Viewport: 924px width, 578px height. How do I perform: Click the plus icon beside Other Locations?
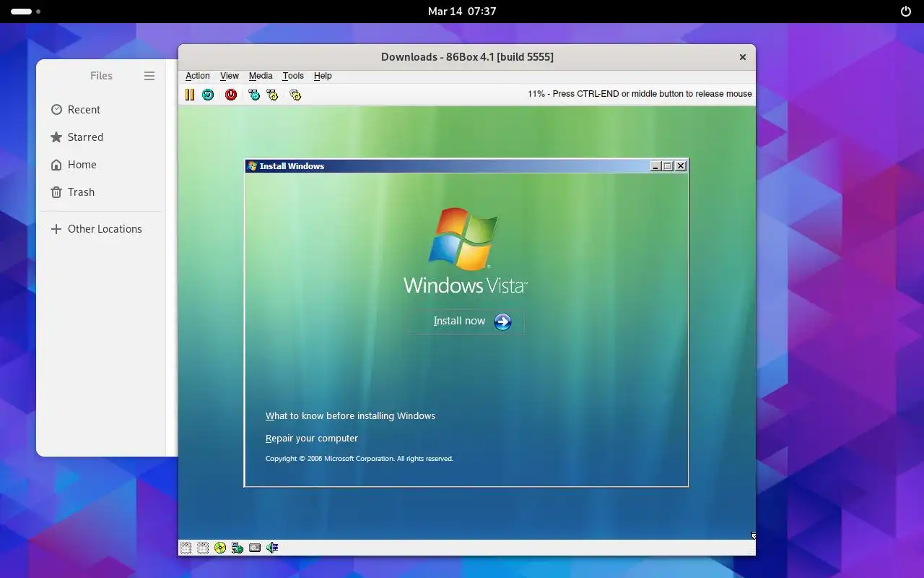[56, 229]
